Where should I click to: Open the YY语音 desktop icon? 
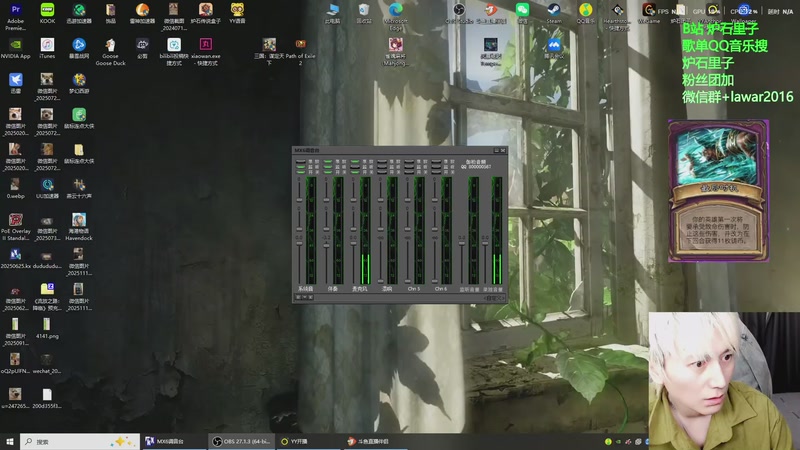237,13
